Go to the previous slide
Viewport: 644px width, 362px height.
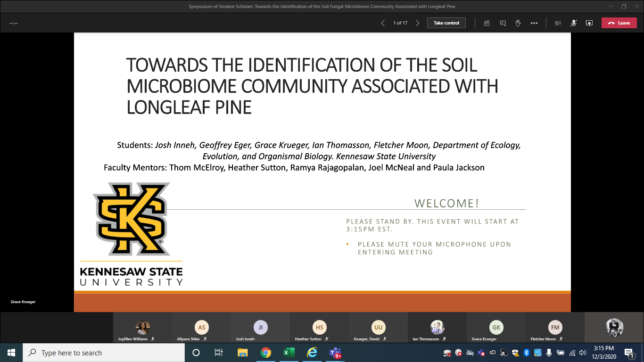[383, 23]
